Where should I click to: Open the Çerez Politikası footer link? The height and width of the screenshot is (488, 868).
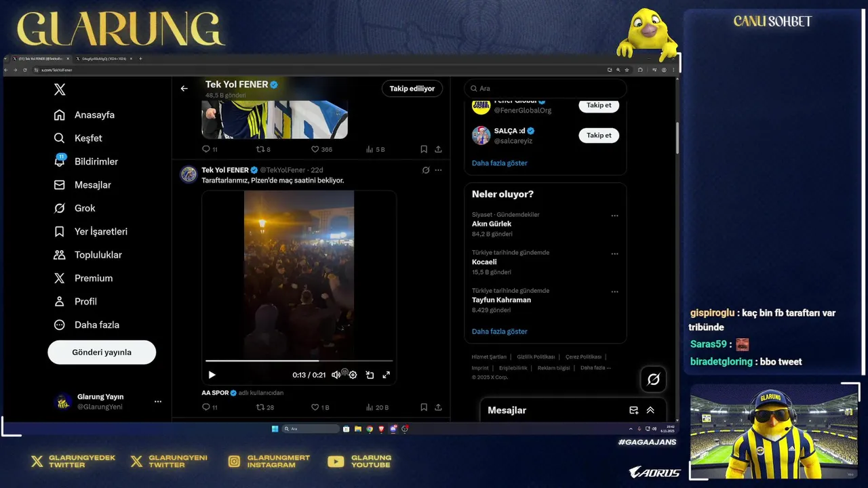(583, 357)
